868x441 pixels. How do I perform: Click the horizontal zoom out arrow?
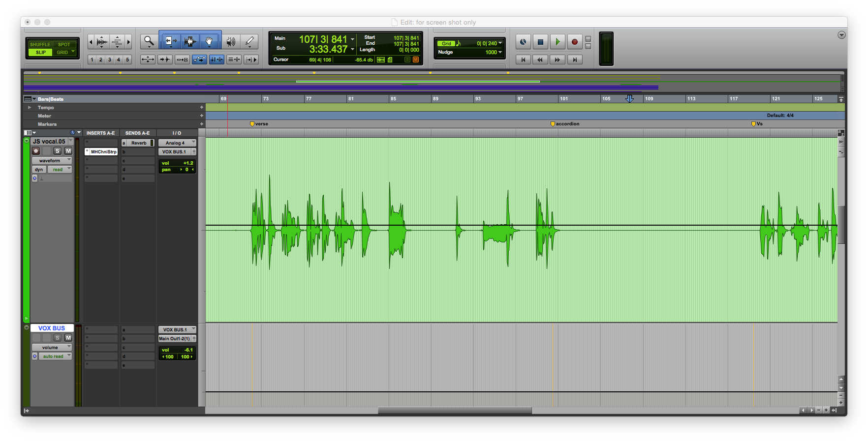(x=91, y=42)
